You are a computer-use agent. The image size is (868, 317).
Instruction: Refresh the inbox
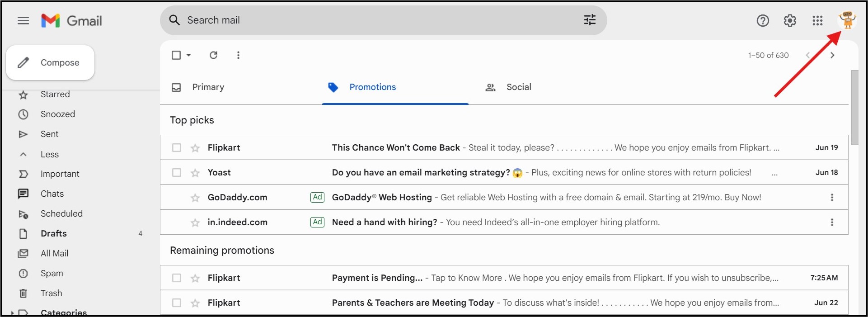[x=213, y=55]
